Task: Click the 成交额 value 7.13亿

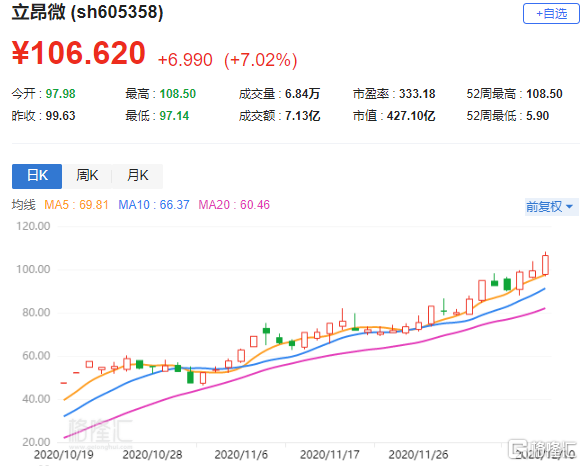Action: point(302,116)
